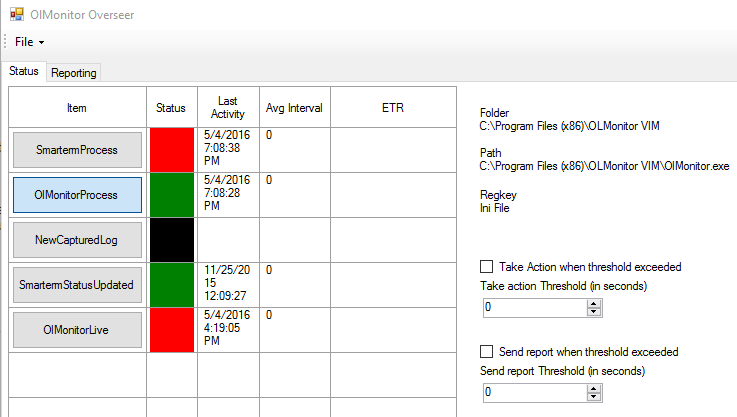
Task: Enable Take Action when threshold exceeded
Action: pos(487,267)
